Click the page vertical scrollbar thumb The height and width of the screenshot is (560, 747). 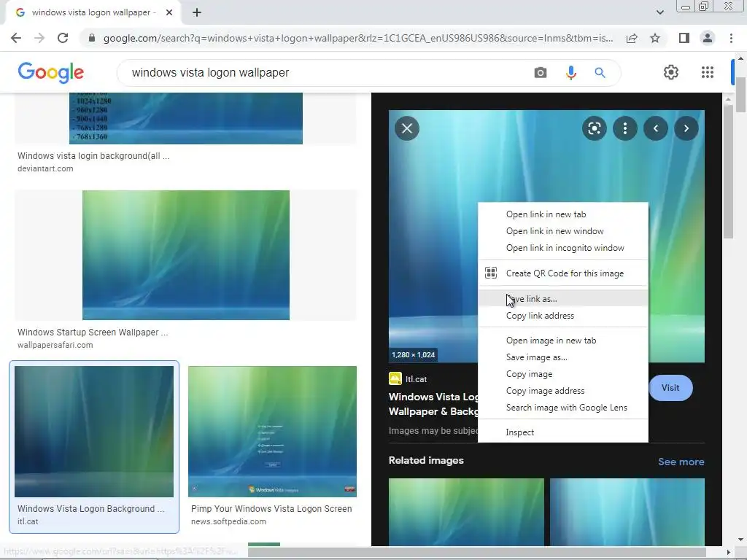[740, 94]
